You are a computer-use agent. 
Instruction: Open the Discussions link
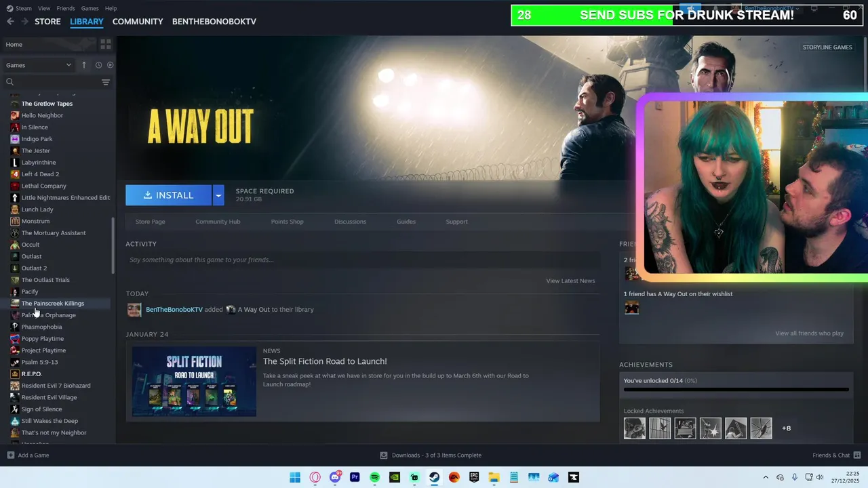[x=350, y=222]
